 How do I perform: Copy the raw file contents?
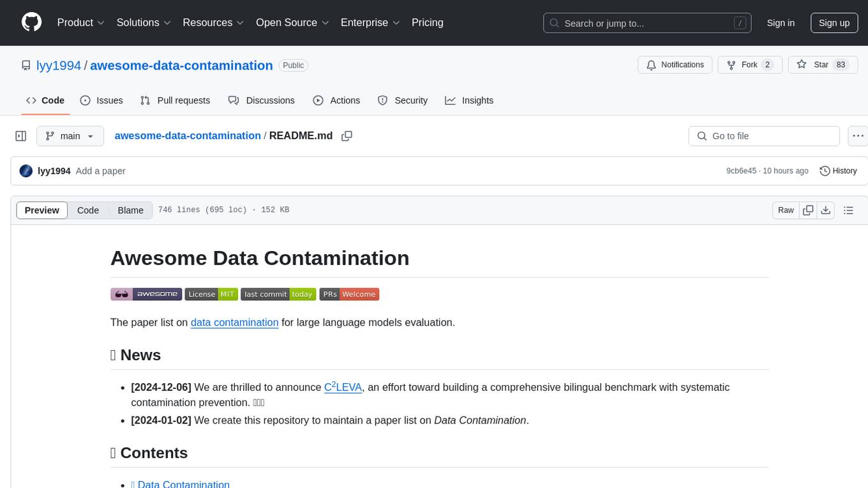[809, 210]
